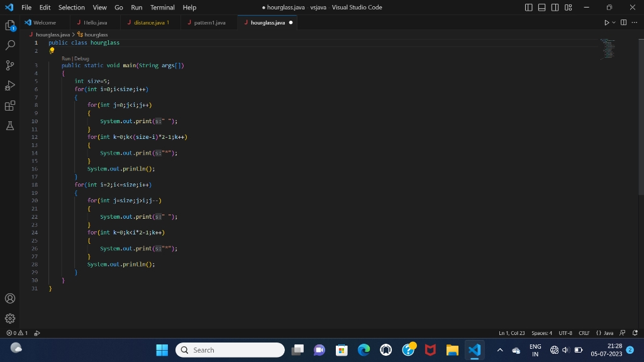Image resolution: width=644 pixels, height=362 pixels.
Task: Open the Selection menu
Action: tap(72, 8)
